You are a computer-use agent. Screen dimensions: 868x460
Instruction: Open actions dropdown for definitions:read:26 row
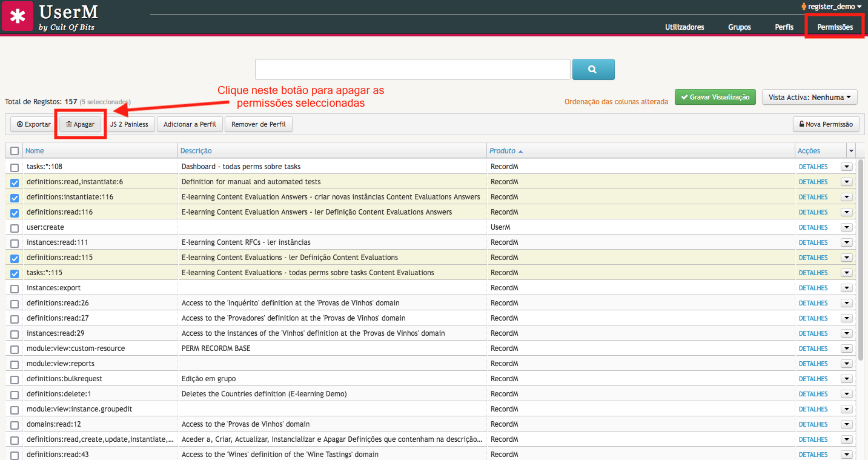pyautogui.click(x=846, y=303)
